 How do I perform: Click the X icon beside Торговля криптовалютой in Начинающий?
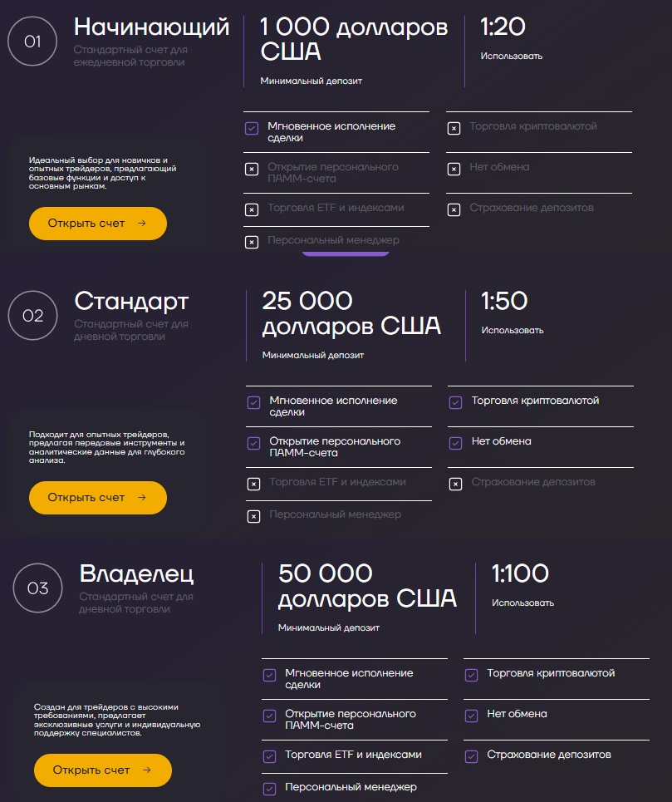(454, 128)
